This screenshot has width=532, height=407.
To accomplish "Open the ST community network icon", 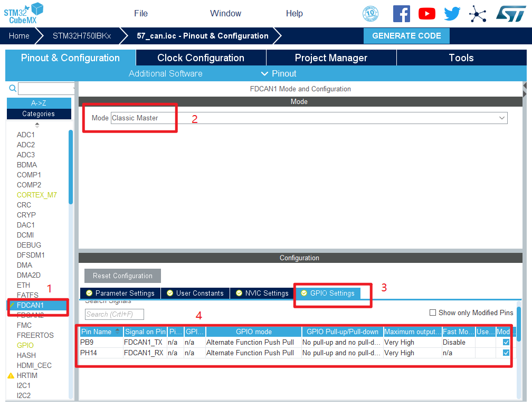I will coord(478,14).
